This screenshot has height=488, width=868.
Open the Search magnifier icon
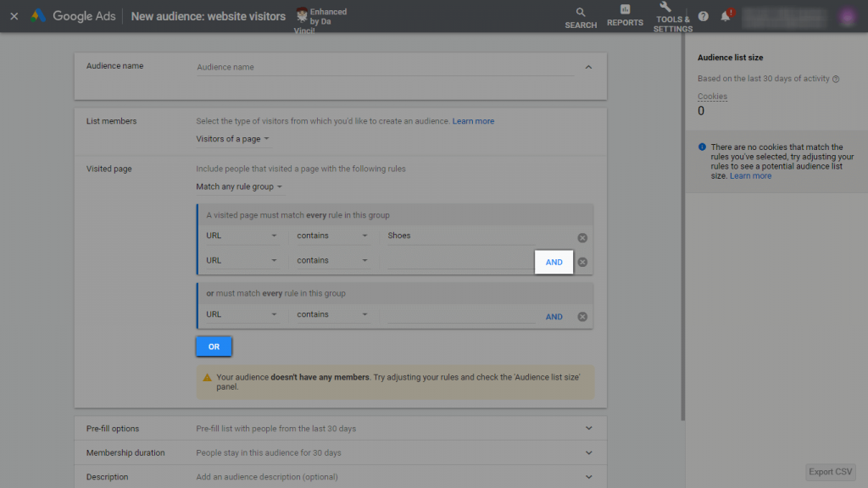tap(580, 12)
